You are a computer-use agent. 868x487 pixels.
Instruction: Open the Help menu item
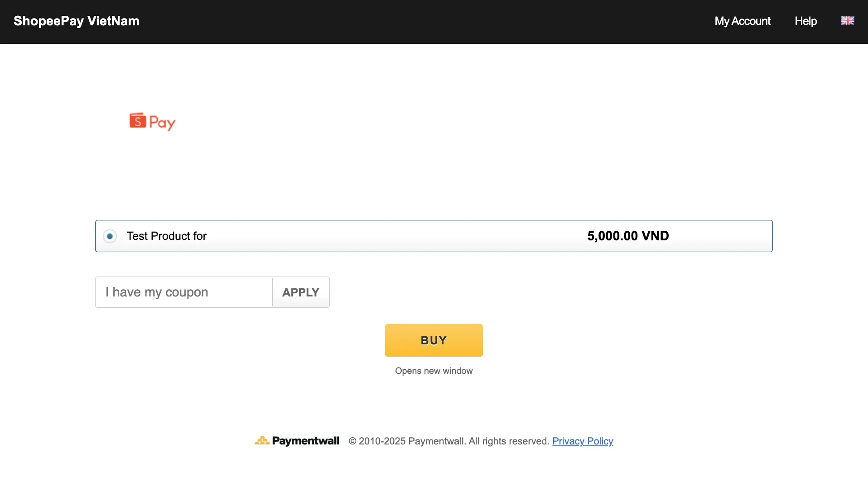[805, 21]
